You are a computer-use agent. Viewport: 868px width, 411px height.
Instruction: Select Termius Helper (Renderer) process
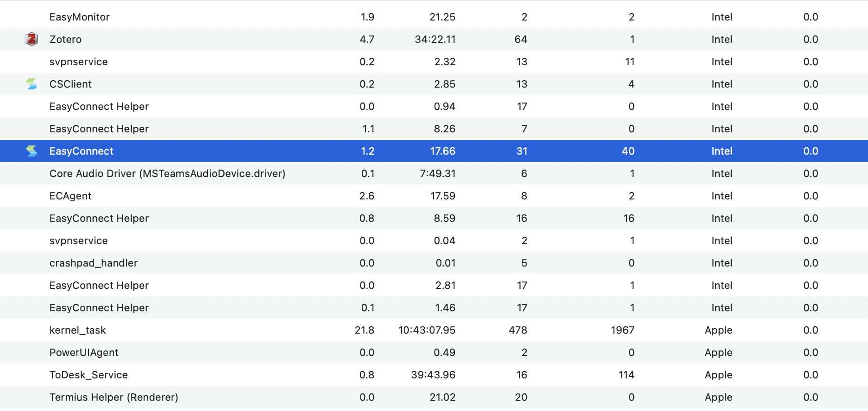(x=434, y=397)
